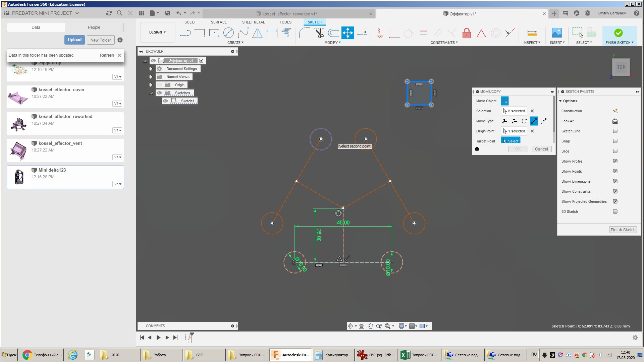This screenshot has width=644, height=362.
Task: Click the Sketch Dimension tool icon
Action: click(x=272, y=33)
